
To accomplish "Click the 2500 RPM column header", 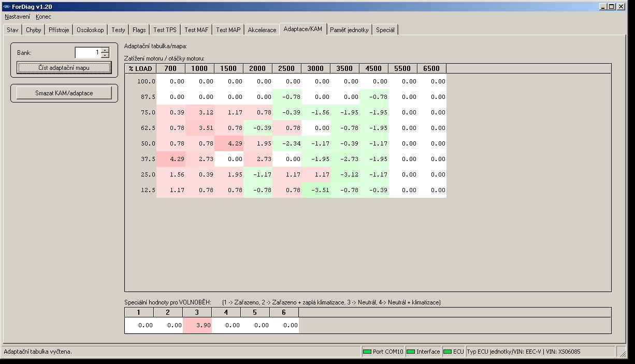I will click(x=286, y=68).
